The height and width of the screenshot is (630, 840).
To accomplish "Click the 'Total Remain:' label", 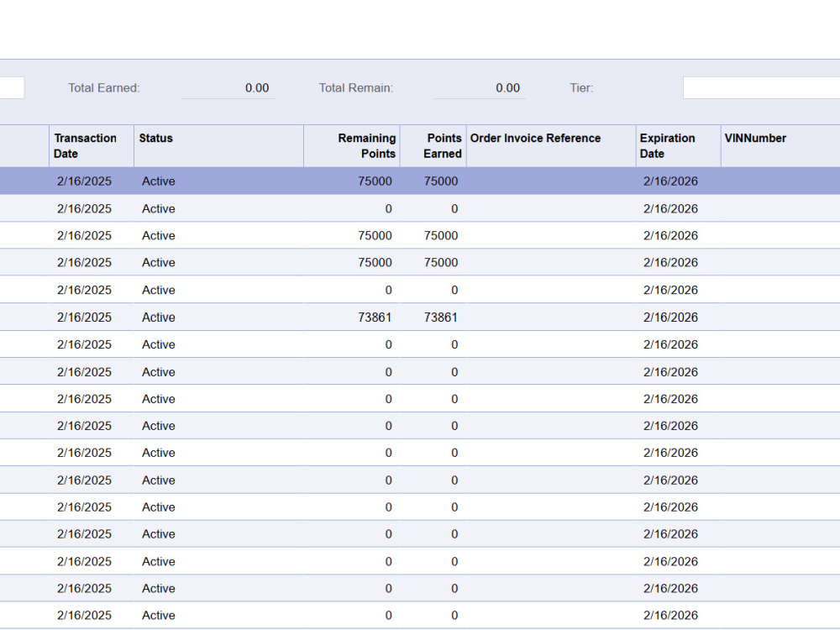I will [356, 88].
